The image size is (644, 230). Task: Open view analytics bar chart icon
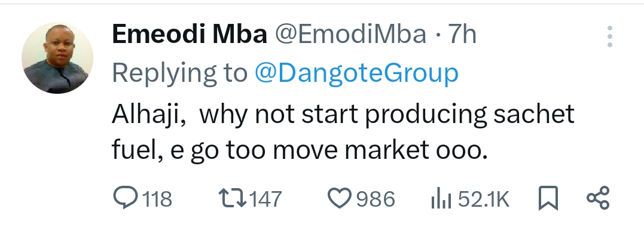[x=441, y=198]
